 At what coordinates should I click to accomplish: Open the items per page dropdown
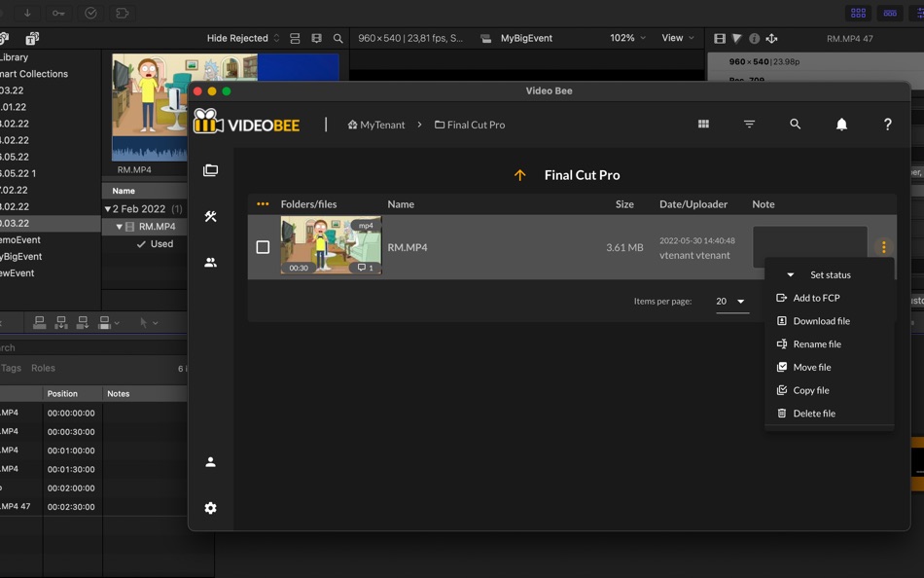tap(729, 302)
